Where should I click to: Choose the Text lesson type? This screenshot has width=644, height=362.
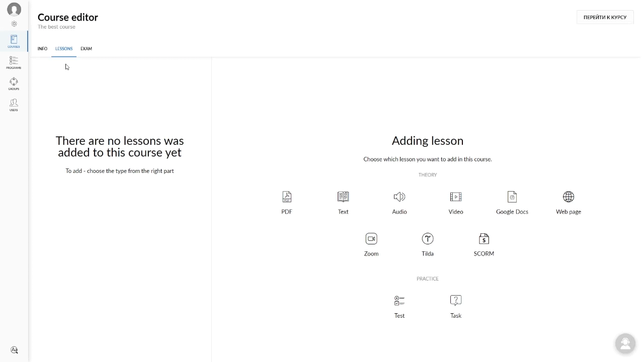[343, 197]
